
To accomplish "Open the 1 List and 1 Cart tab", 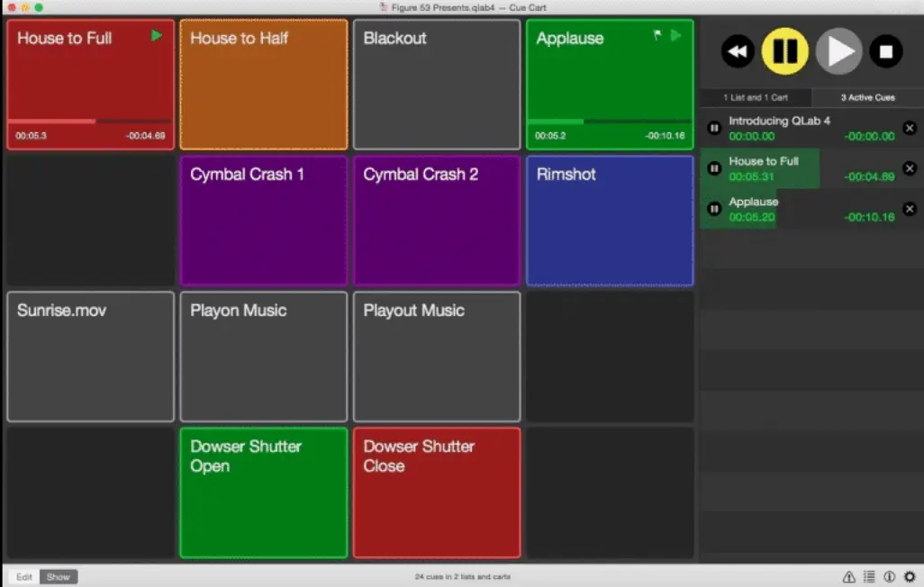I will 756,97.
